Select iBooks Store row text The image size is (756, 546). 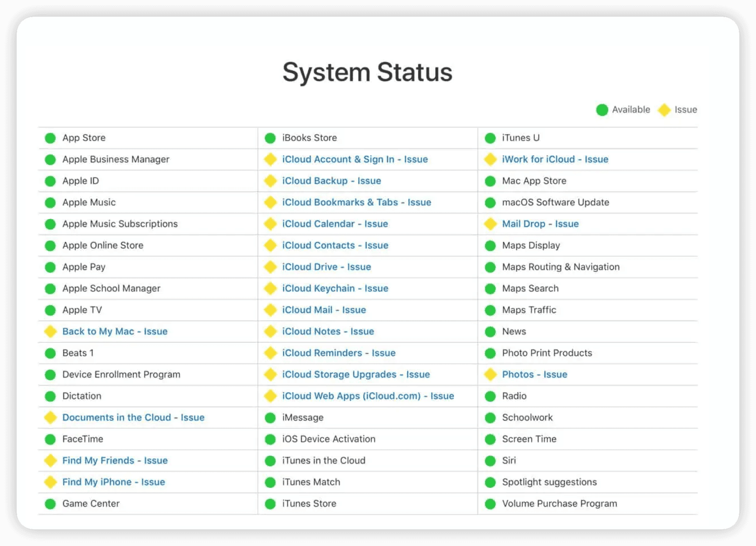pos(309,138)
